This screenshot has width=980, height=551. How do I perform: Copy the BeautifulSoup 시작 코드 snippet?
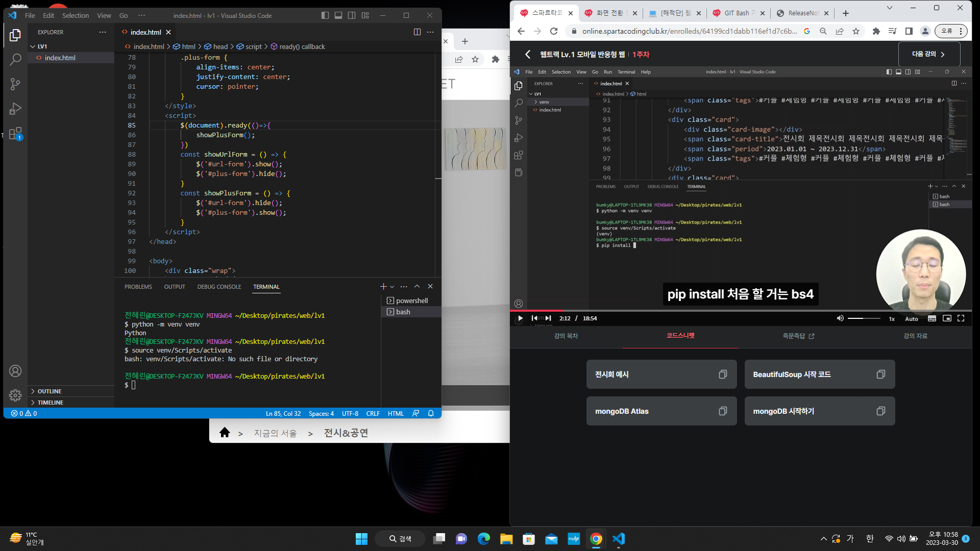tap(881, 374)
